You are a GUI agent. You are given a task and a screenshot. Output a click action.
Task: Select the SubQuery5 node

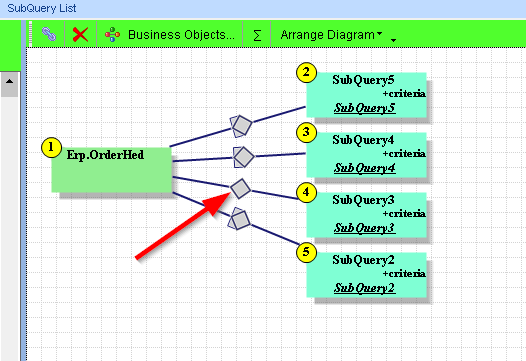tap(367, 95)
